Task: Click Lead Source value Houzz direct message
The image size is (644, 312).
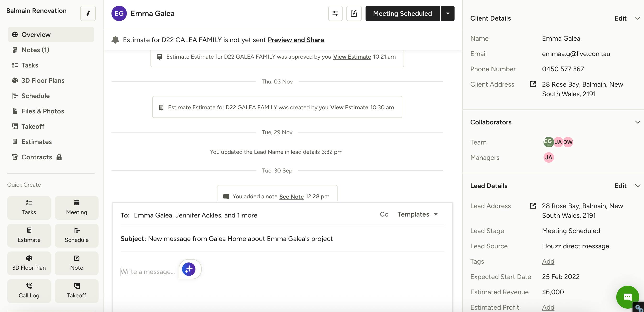Action: [575, 246]
